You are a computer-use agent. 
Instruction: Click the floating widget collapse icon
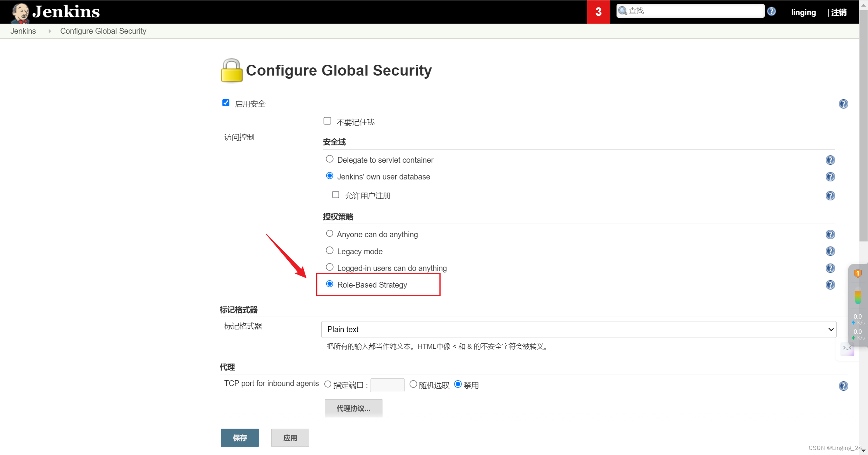847,348
